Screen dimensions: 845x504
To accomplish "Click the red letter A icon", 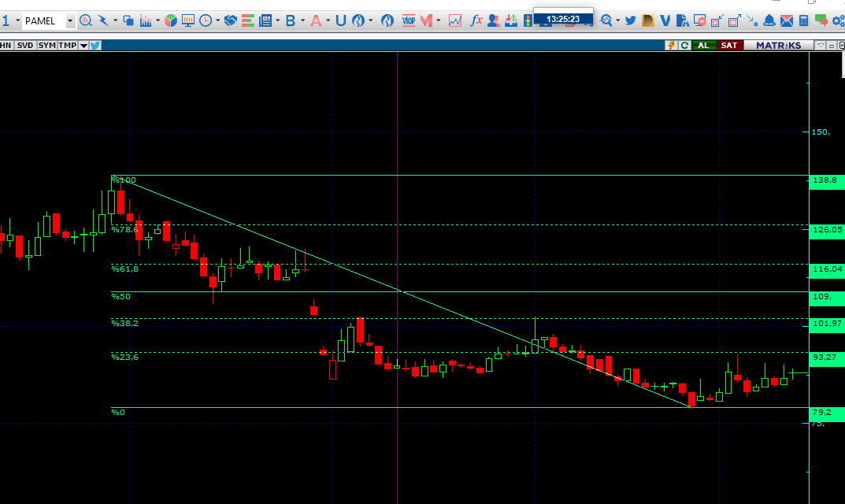I will [316, 20].
